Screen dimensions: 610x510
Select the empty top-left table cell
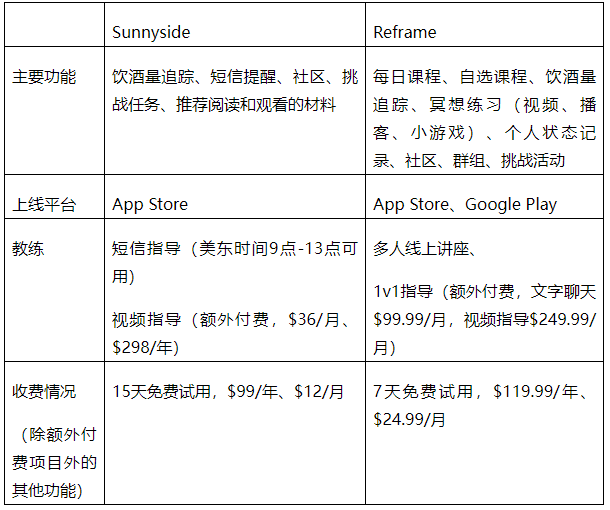55,30
